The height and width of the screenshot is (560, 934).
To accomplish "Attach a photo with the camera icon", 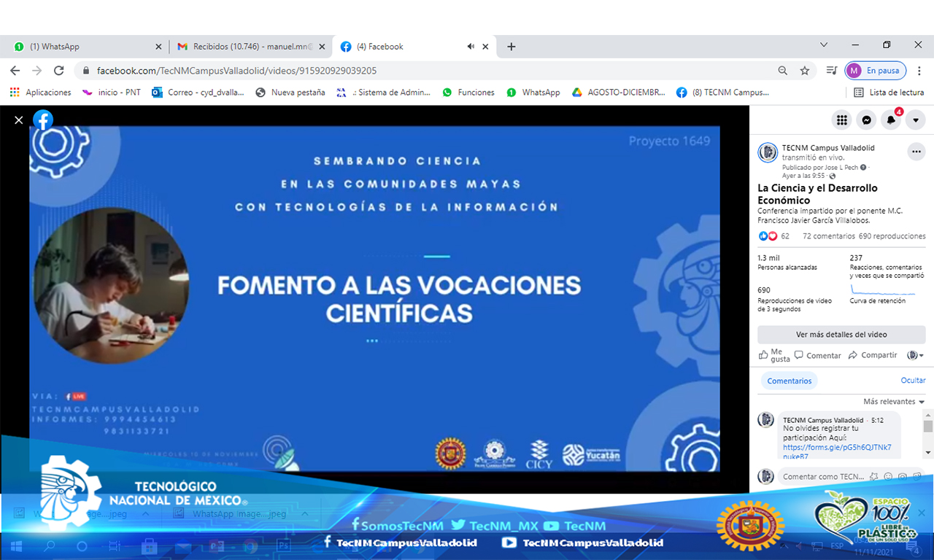I will (902, 477).
